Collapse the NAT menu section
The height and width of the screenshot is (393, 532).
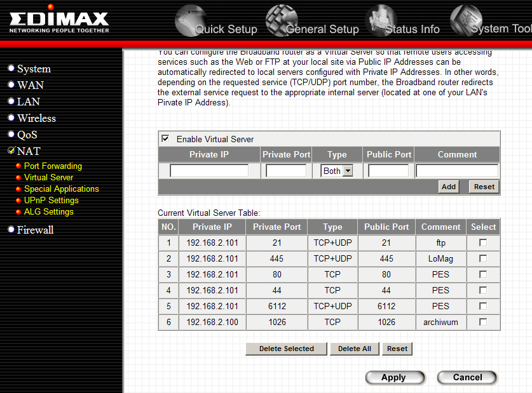pos(29,151)
